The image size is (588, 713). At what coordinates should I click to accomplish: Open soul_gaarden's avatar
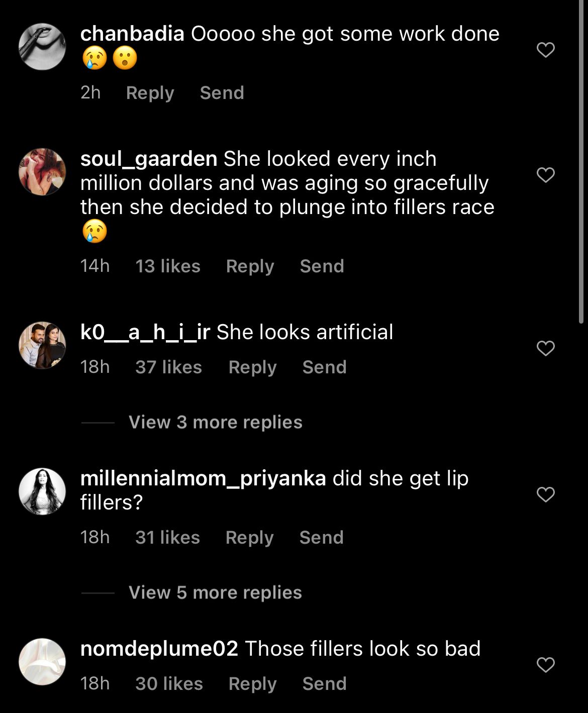(42, 172)
